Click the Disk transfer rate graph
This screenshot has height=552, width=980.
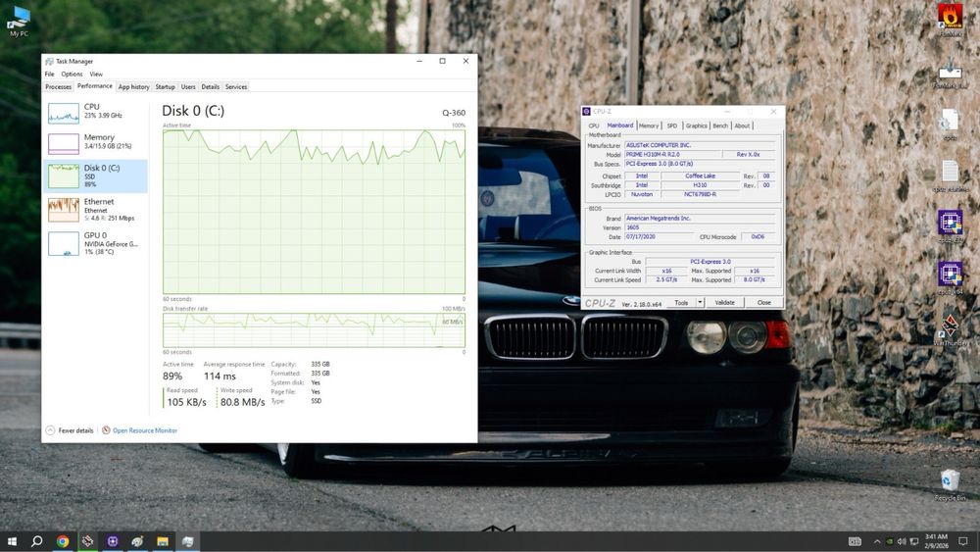(x=314, y=330)
